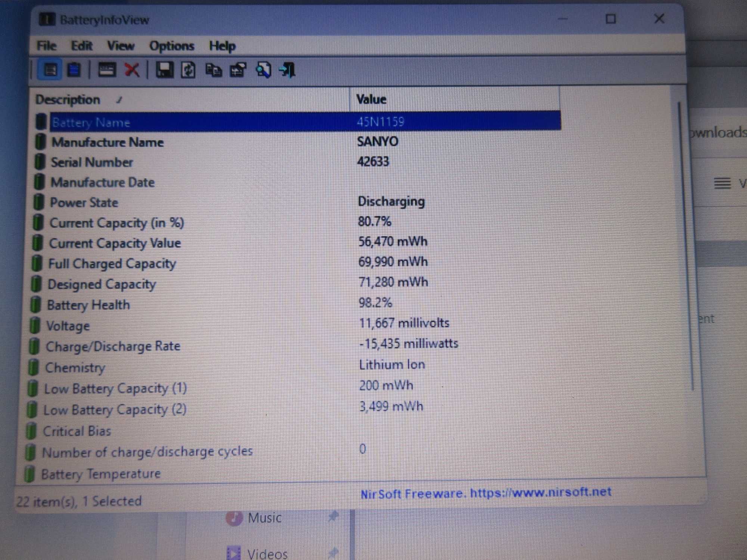The width and height of the screenshot is (747, 560).
Task: Click battery icon beside Voltage row
Action: click(34, 325)
